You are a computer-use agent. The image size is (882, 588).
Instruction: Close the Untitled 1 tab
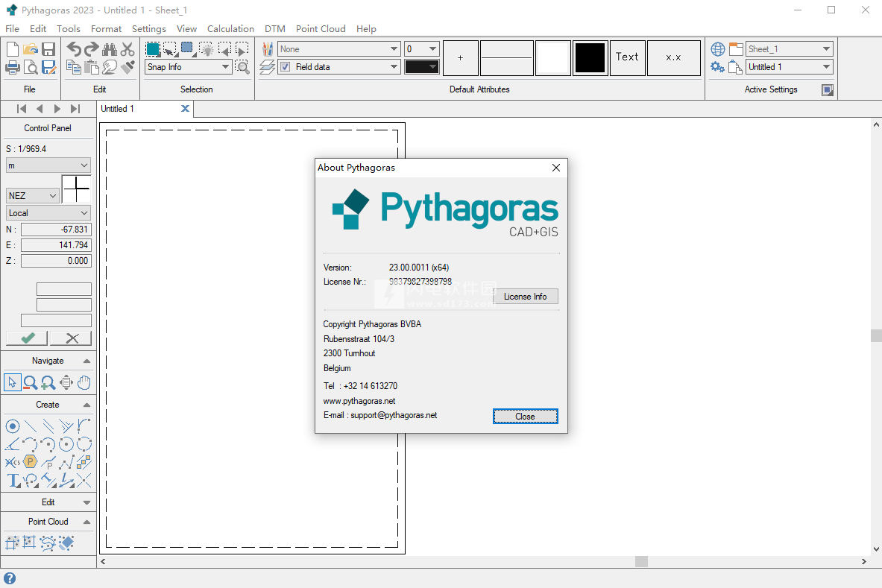coord(185,109)
